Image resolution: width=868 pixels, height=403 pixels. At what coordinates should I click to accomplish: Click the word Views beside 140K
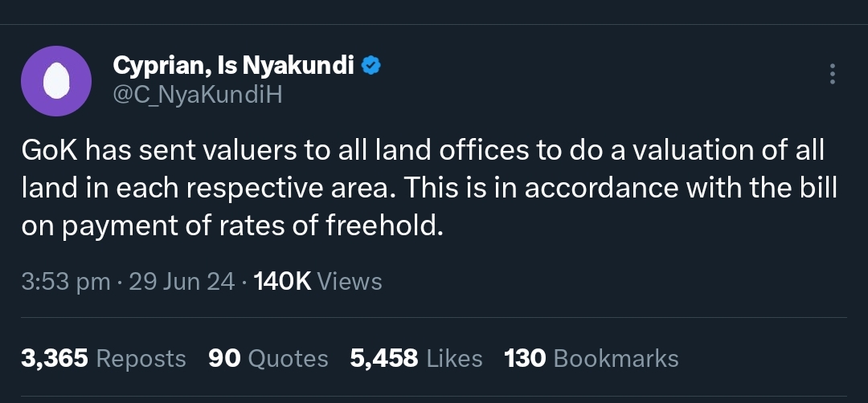[350, 282]
